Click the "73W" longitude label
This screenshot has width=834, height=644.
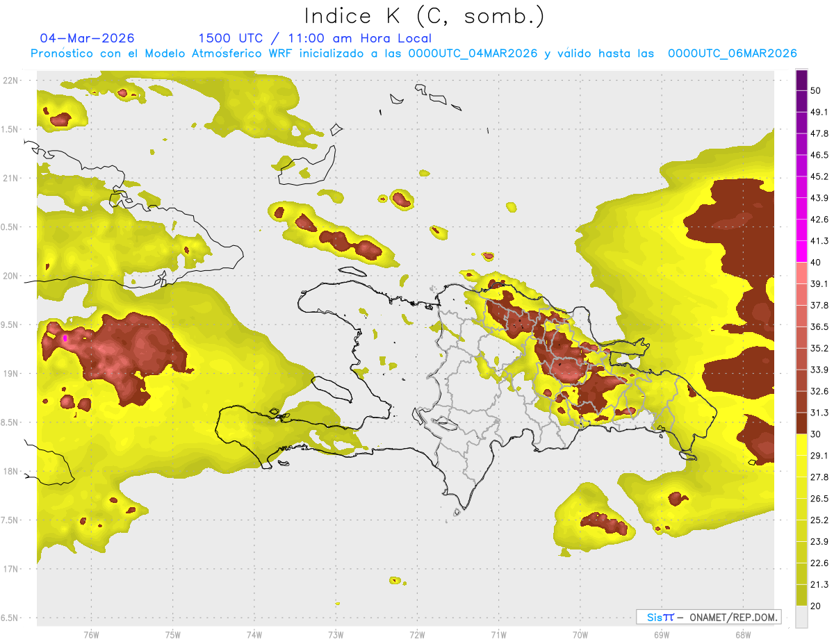click(336, 635)
